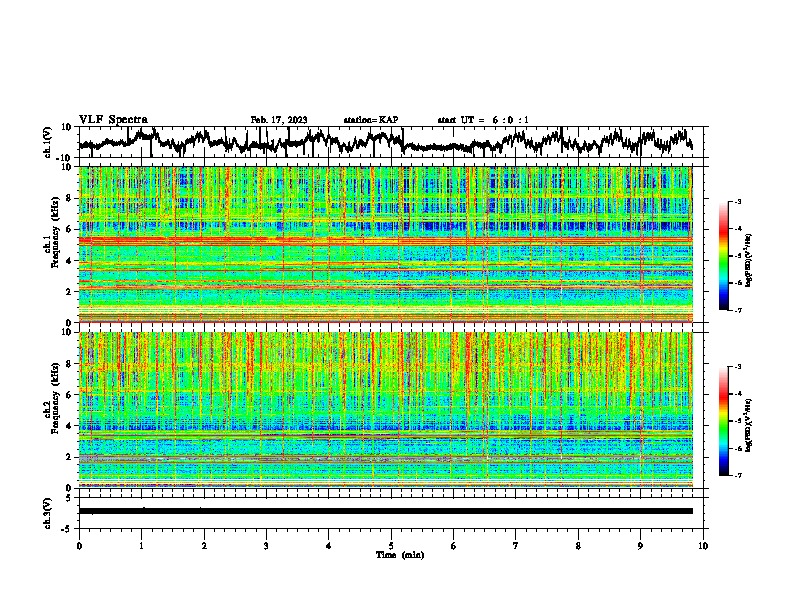This screenshot has height=612, width=792.
Task: Click tick 5 on the Time axis
Action: pyautogui.click(x=391, y=546)
